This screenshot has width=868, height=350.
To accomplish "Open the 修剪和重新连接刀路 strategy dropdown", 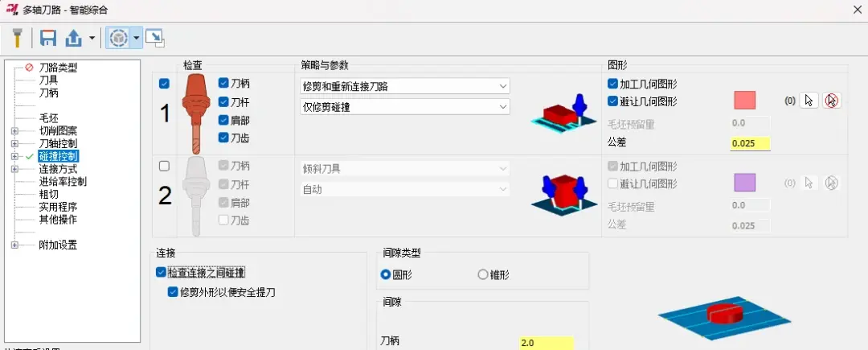I will point(404,86).
